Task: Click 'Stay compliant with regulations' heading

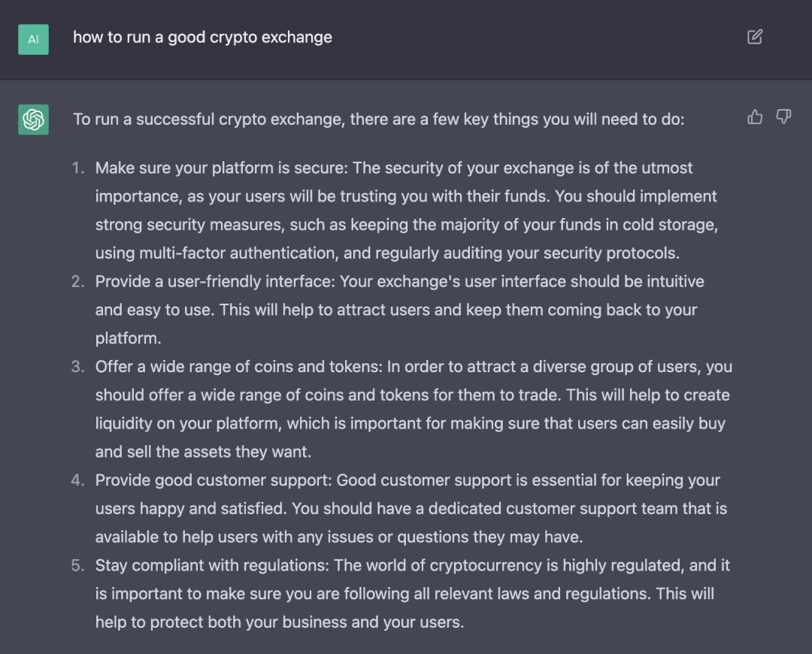Action: (212, 565)
